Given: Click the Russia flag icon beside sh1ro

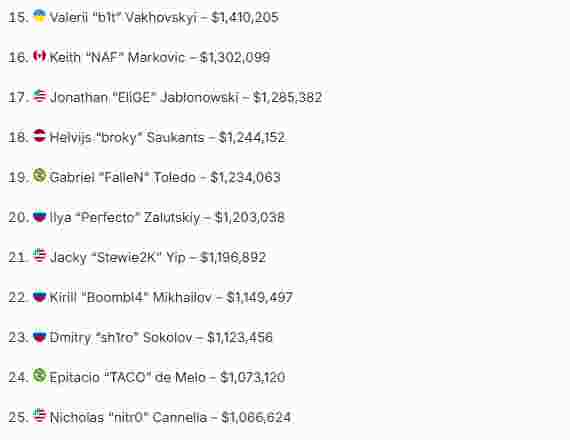Looking at the screenshot, I should point(39,336).
